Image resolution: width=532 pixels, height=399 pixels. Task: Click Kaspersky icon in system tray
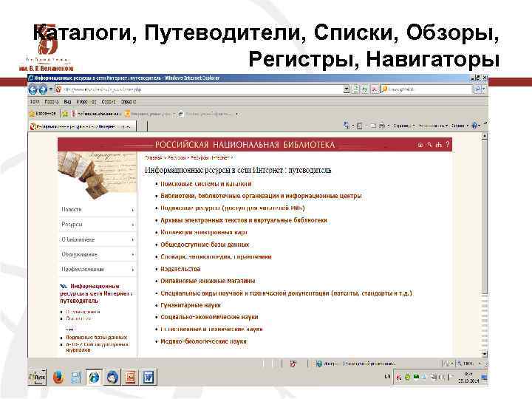coord(399,378)
